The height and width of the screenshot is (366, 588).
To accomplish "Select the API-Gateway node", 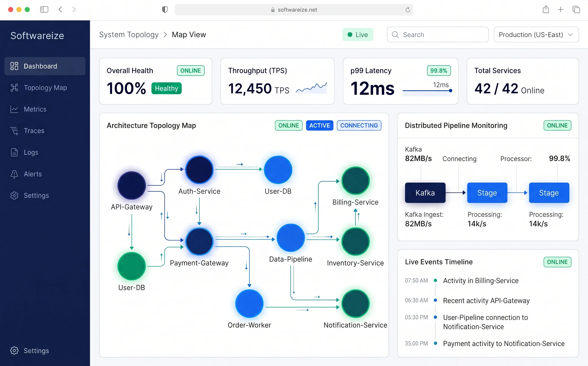I will tap(132, 185).
